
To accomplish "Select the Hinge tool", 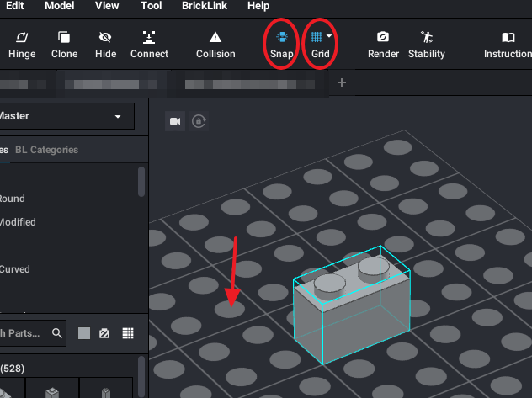I will coord(22,45).
